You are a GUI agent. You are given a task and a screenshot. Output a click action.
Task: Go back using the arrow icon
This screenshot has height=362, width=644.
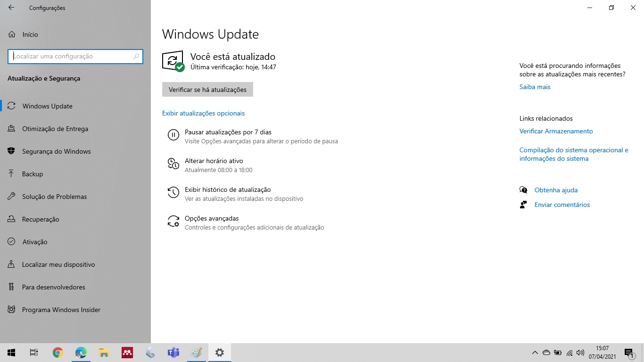pos(11,8)
